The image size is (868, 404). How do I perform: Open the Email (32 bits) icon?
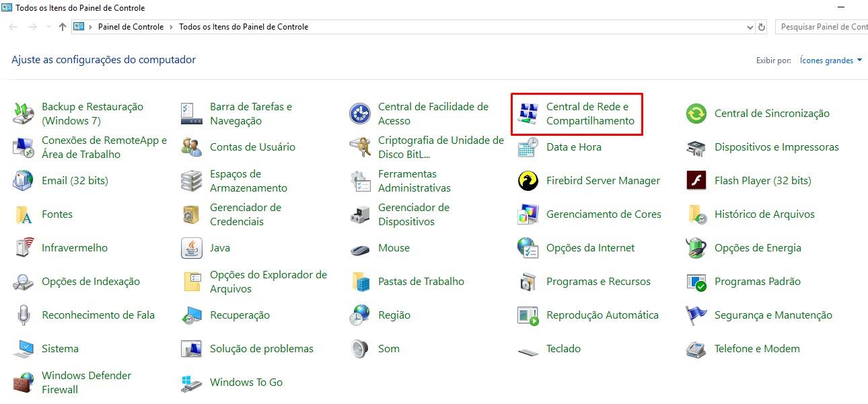point(24,181)
